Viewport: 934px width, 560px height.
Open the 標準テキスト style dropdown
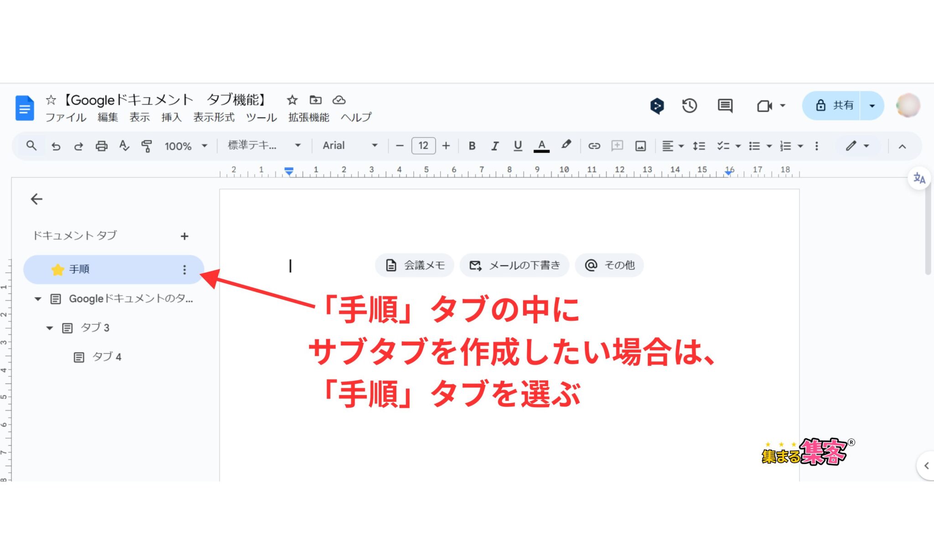coord(264,146)
